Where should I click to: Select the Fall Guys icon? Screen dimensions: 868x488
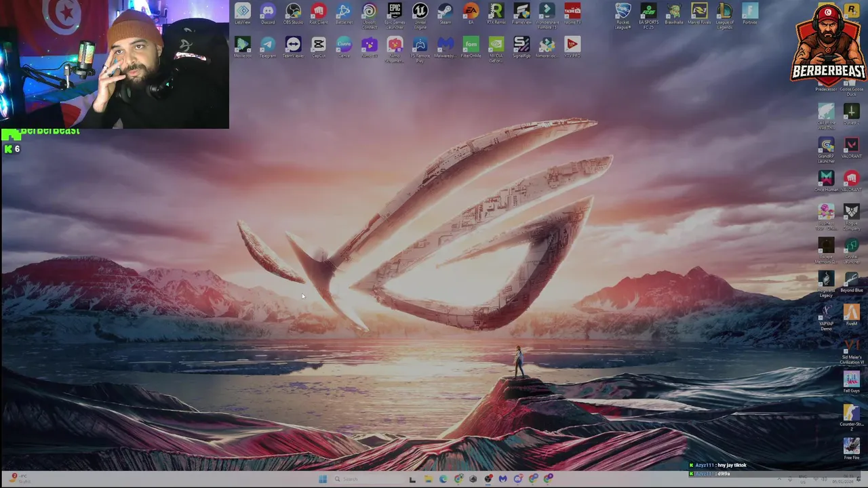[x=851, y=382]
